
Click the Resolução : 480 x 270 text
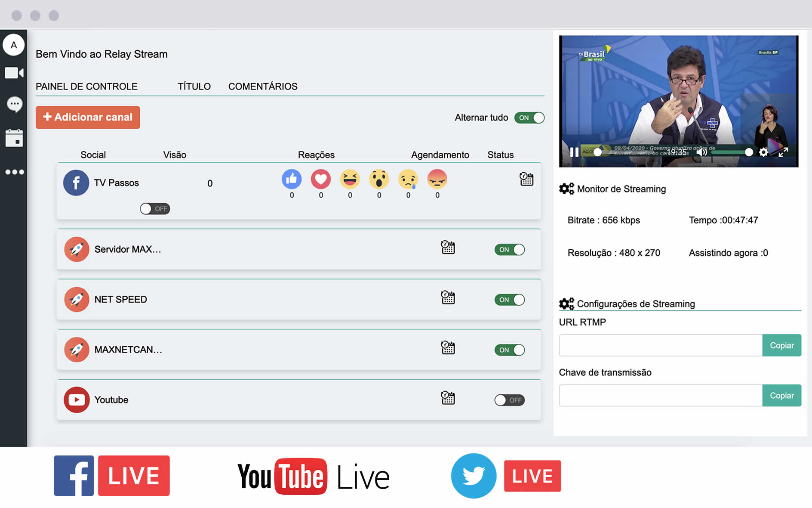614,253
